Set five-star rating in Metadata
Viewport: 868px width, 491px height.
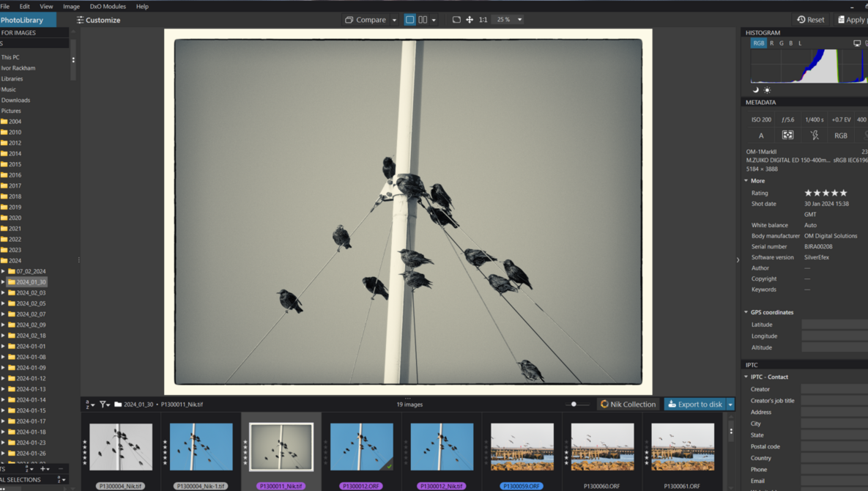coord(843,193)
